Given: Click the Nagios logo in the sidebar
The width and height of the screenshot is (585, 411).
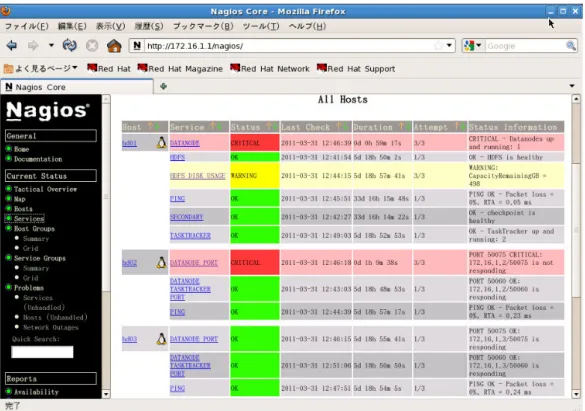Looking at the screenshot, I should click(48, 111).
